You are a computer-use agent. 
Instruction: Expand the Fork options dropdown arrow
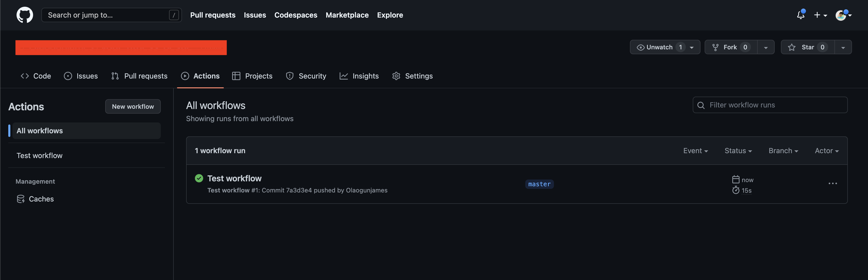[x=766, y=48]
